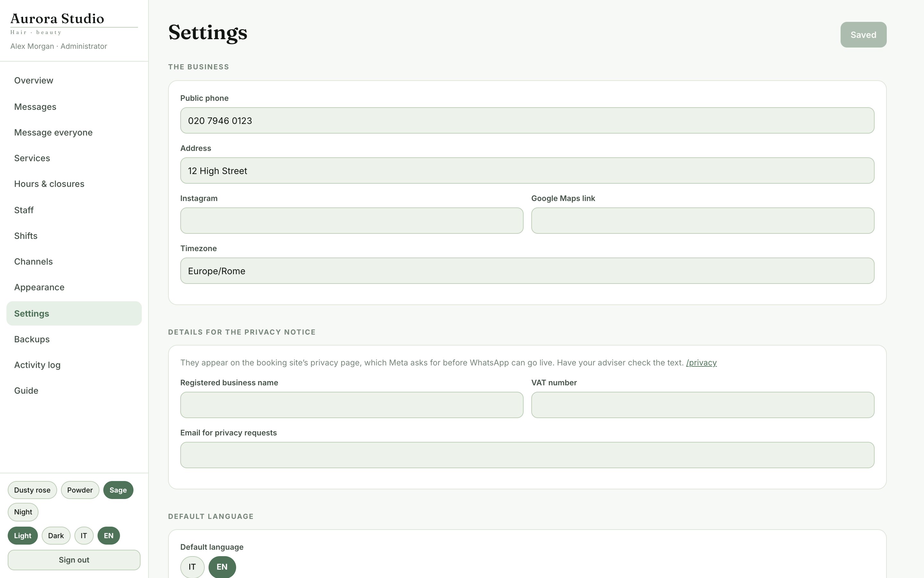The height and width of the screenshot is (578, 924).
Task: Pick EN as Default language
Action: (x=222, y=567)
